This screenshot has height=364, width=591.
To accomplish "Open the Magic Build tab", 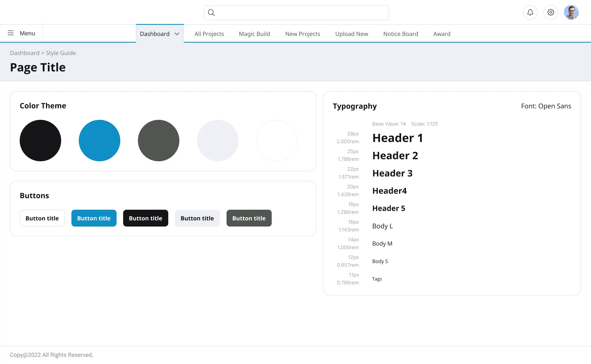I will (x=254, y=34).
